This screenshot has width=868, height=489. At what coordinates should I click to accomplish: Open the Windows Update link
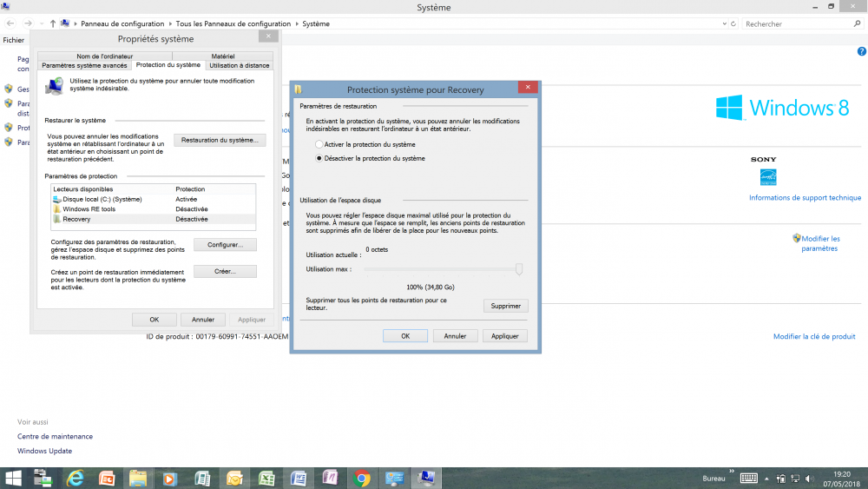[x=44, y=451]
